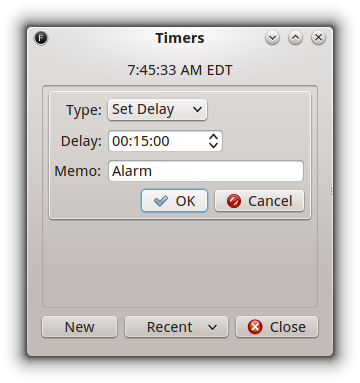Click into the Delay time field 00:15:00
Screen dimensions: 360x383
tap(157, 141)
